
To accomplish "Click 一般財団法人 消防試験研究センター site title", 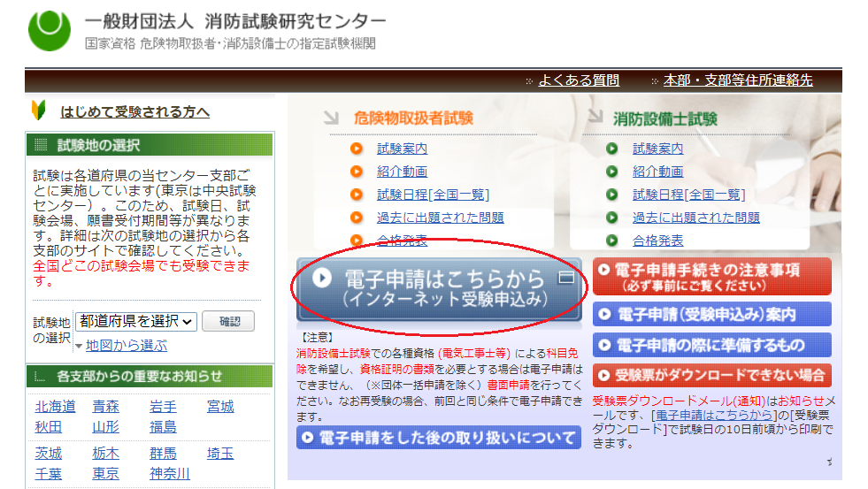I will coord(234,21).
